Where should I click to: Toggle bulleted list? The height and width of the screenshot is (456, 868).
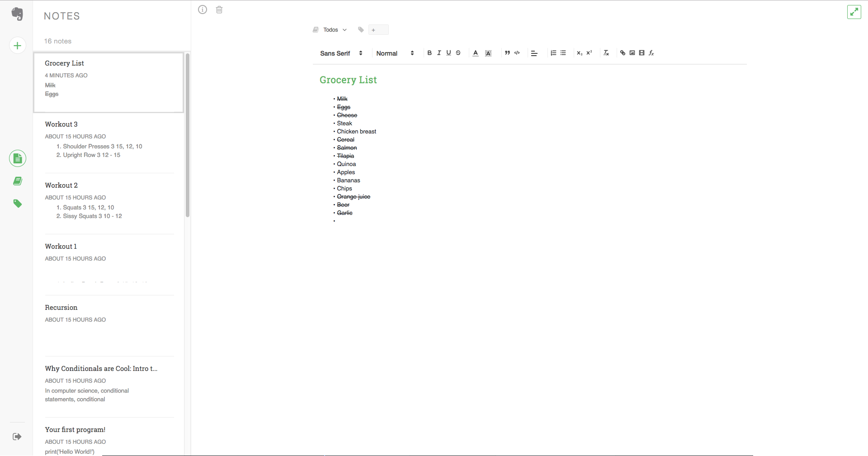(563, 53)
